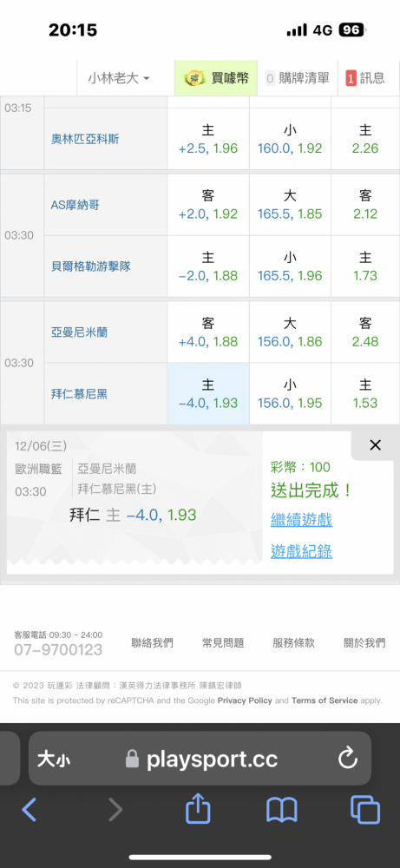
Task: Open the Privacy Policy link
Action: [x=245, y=700]
